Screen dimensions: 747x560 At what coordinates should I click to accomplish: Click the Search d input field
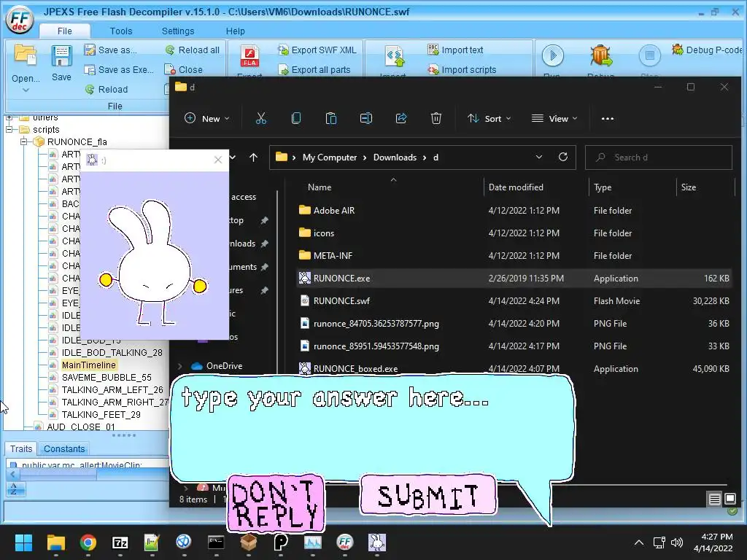(x=659, y=157)
